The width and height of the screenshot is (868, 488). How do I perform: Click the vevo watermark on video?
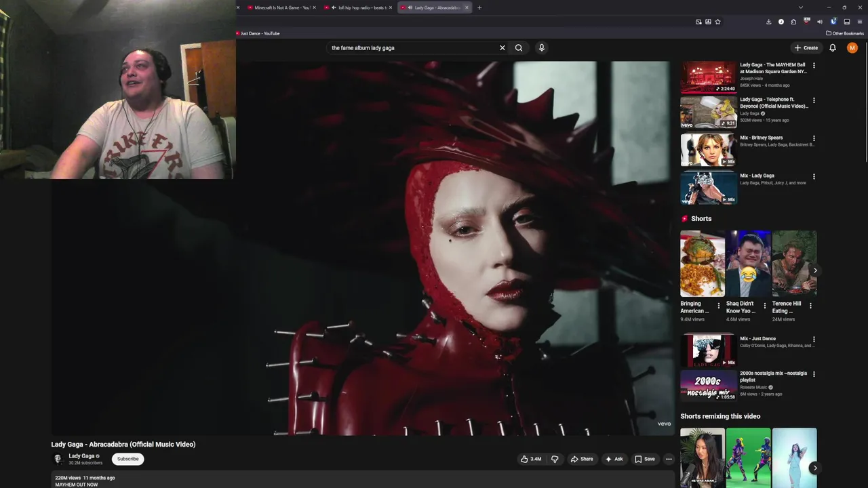point(664,424)
